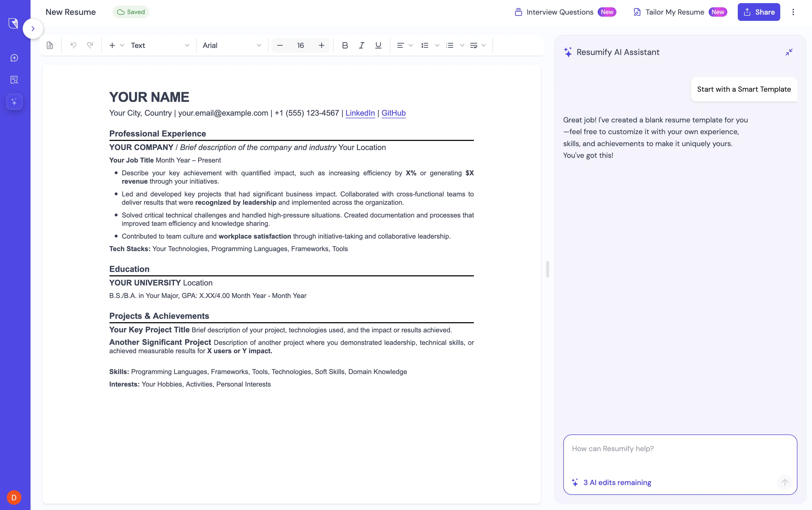The image size is (812, 510).
Task: Open the GitHub link in the resume
Action: click(393, 113)
